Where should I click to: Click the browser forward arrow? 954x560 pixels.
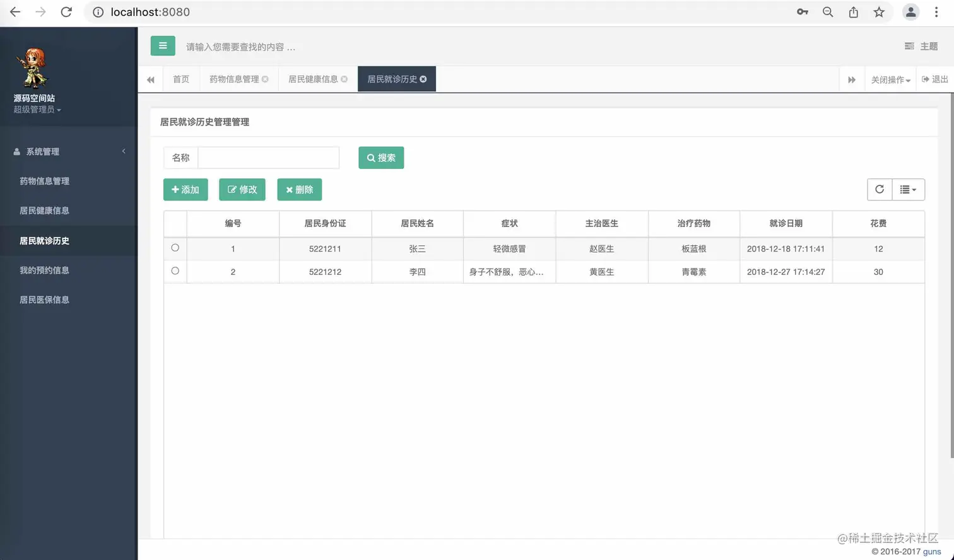[40, 12]
